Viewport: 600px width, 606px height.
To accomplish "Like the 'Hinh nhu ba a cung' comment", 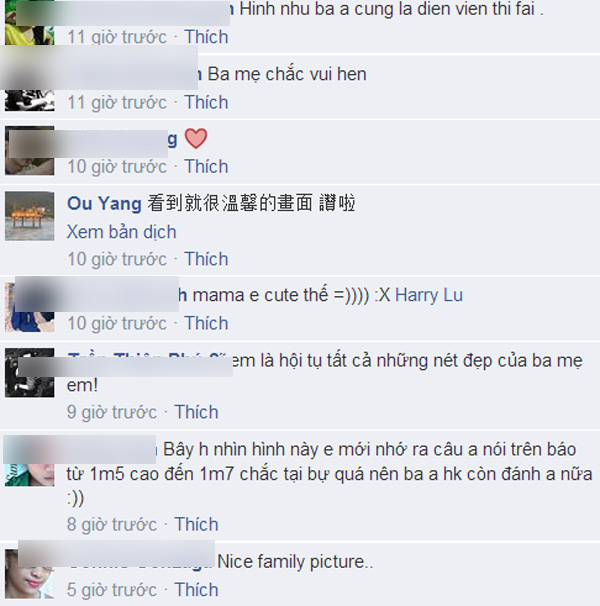I will 206,37.
